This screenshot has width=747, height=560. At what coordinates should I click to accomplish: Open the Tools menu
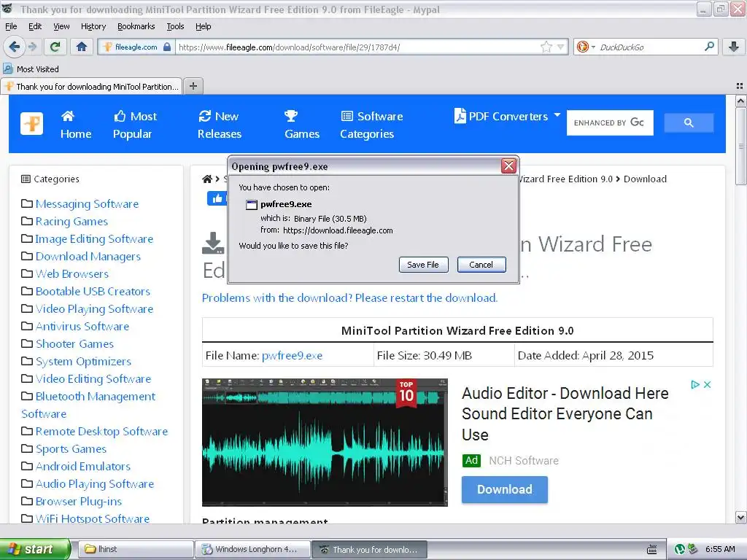(175, 26)
